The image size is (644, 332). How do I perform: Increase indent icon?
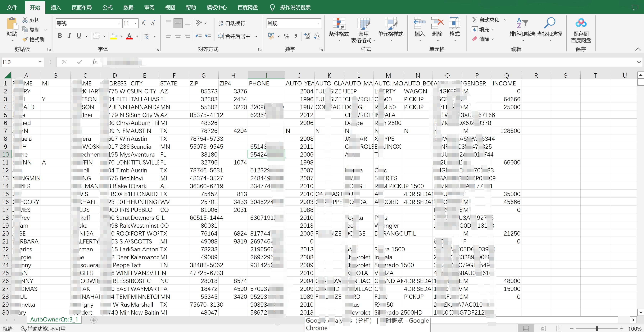coord(208,36)
